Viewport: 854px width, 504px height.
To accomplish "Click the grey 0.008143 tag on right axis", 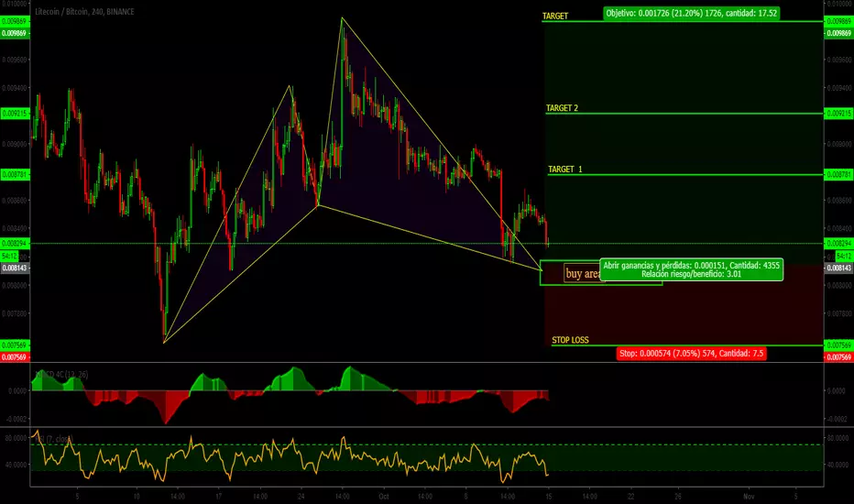I will tap(838, 268).
